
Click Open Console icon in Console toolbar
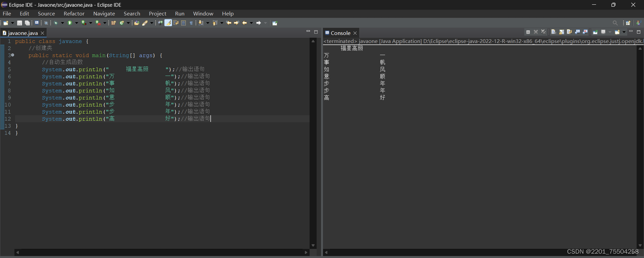tap(617, 32)
